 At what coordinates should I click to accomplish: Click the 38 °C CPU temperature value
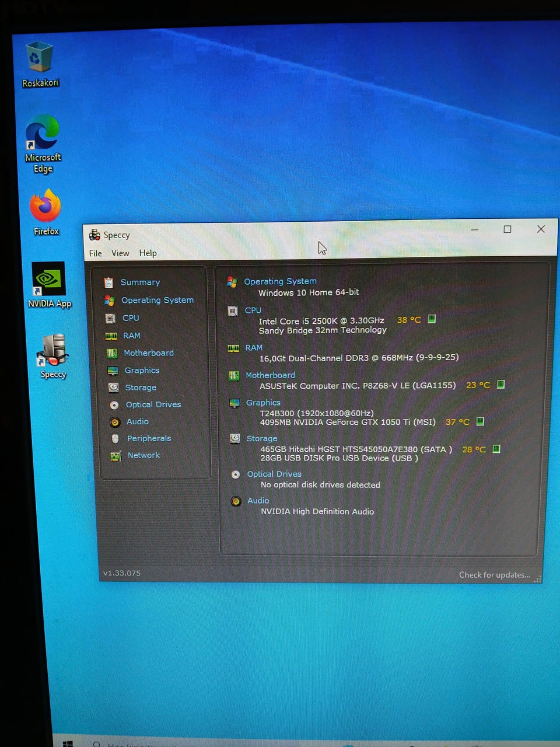(409, 320)
